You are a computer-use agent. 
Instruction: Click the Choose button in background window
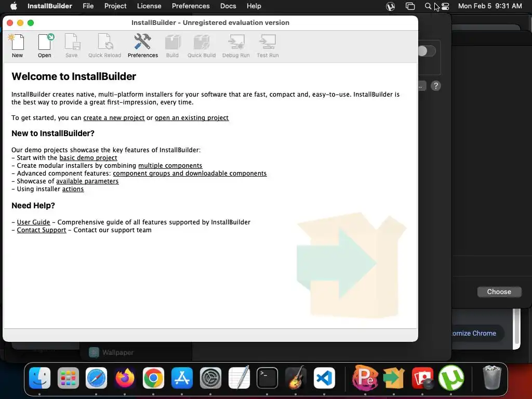point(499,292)
